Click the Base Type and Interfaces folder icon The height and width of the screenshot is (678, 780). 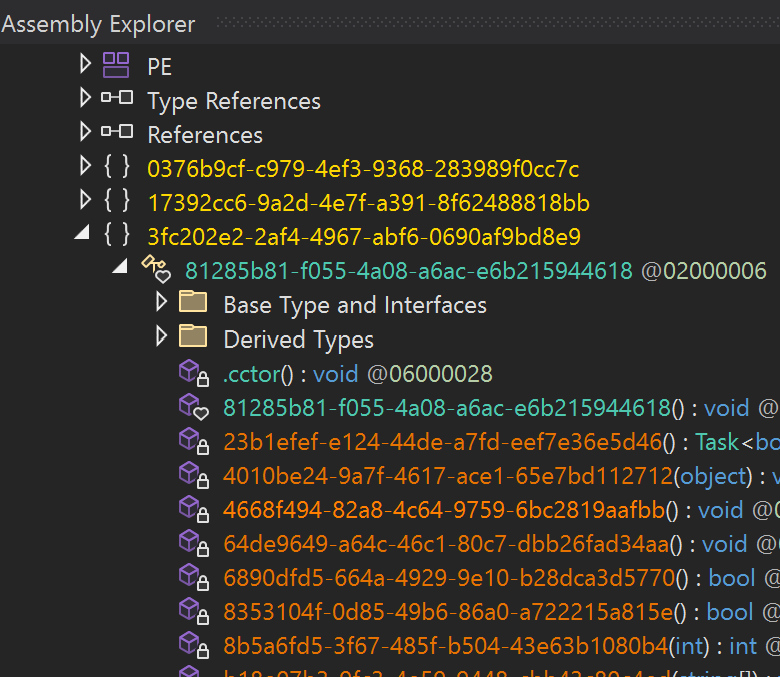pos(193,304)
